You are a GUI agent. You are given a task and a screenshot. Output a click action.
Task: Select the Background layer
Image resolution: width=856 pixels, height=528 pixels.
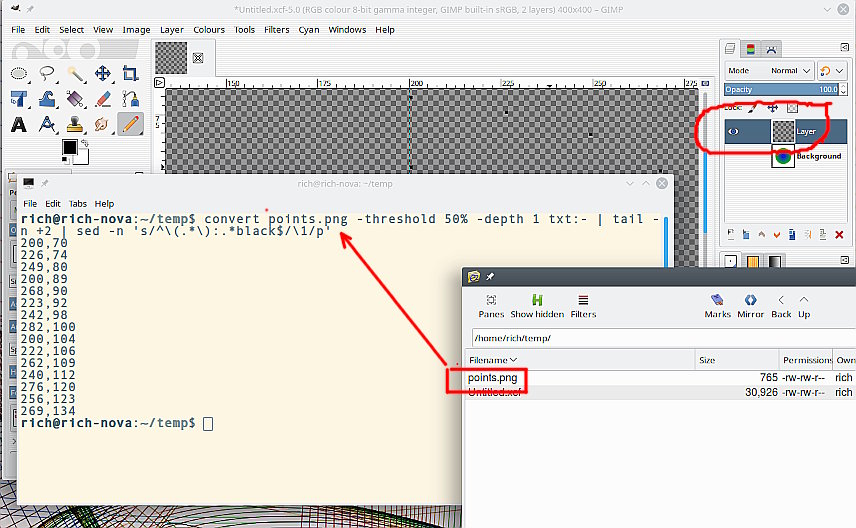tap(786, 156)
